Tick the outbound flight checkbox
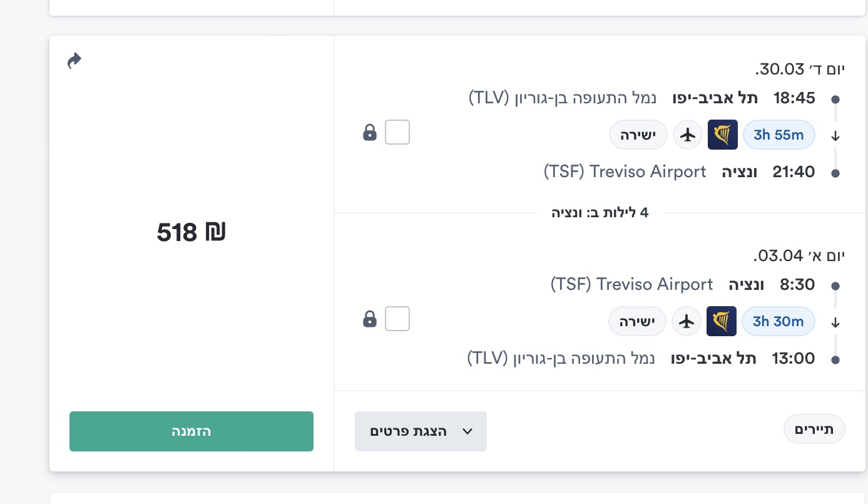The width and height of the screenshot is (868, 504). (397, 133)
